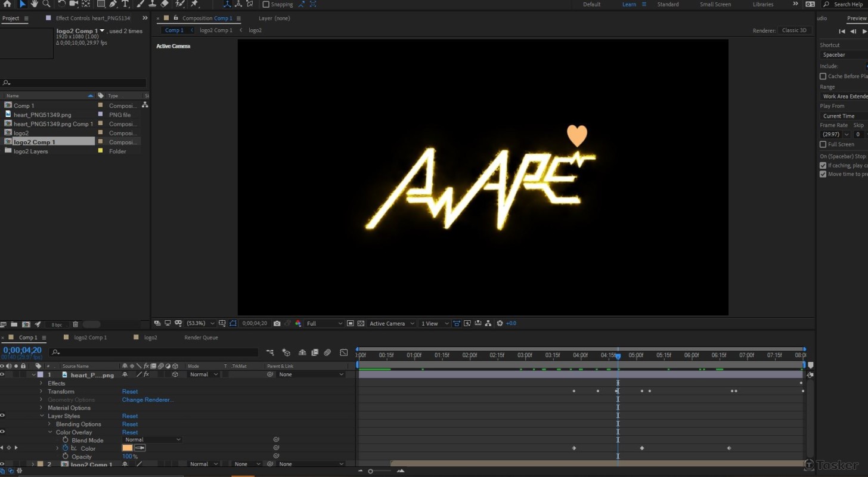The image size is (868, 477).
Task: Take a snapshot with the camera icon
Action: pyautogui.click(x=277, y=323)
